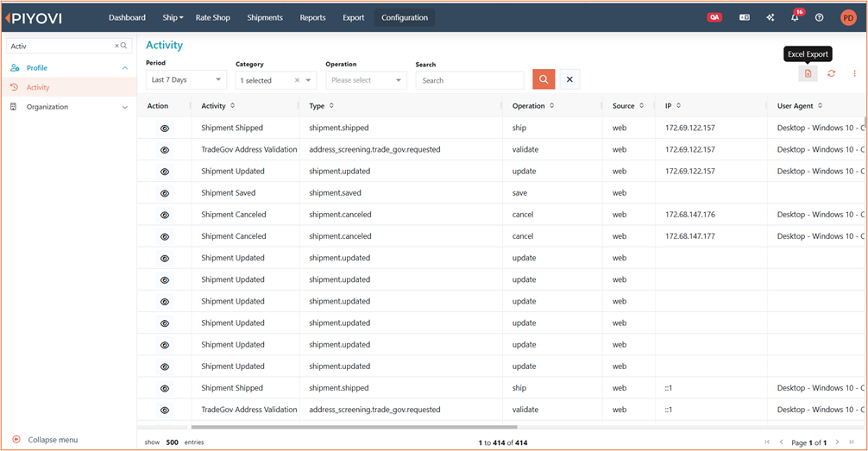The image size is (868, 451).
Task: Go to the next page arrow
Action: (x=837, y=442)
